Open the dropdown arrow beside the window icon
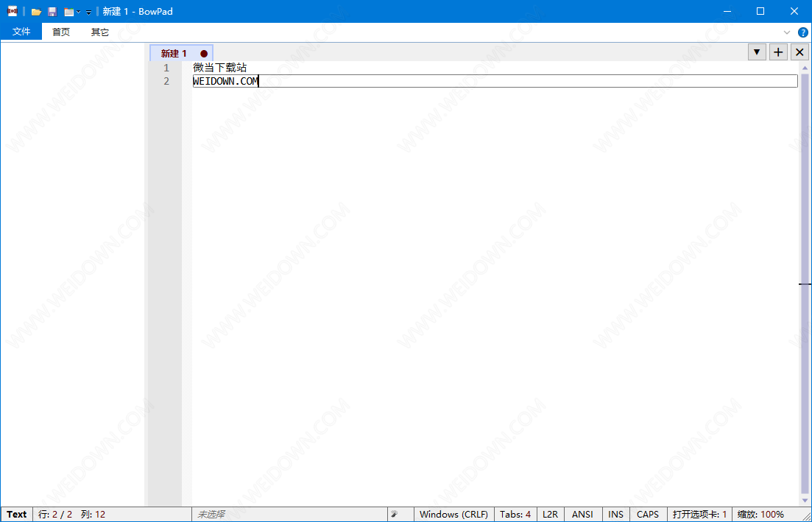The height and width of the screenshot is (522, 812). point(78,11)
